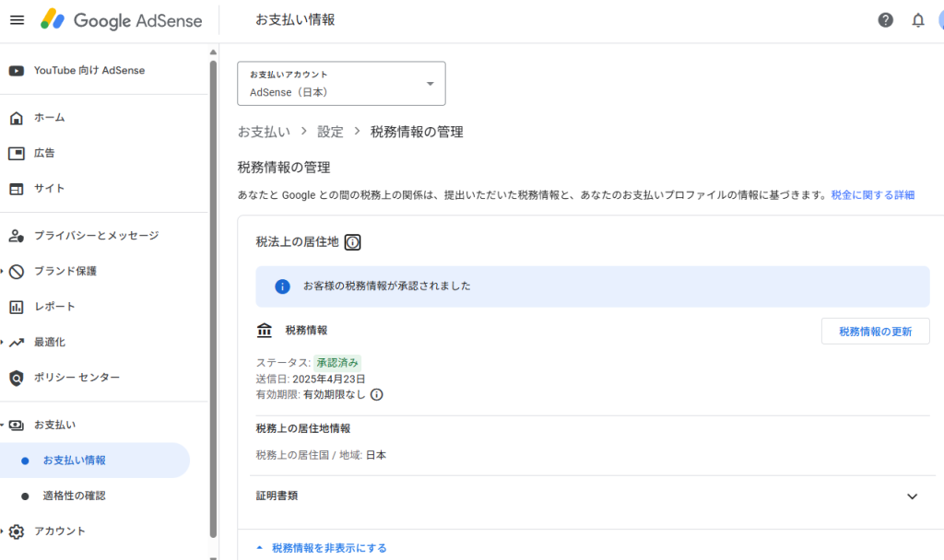
Task: Open the 税金に関する詳細 link
Action: click(873, 195)
